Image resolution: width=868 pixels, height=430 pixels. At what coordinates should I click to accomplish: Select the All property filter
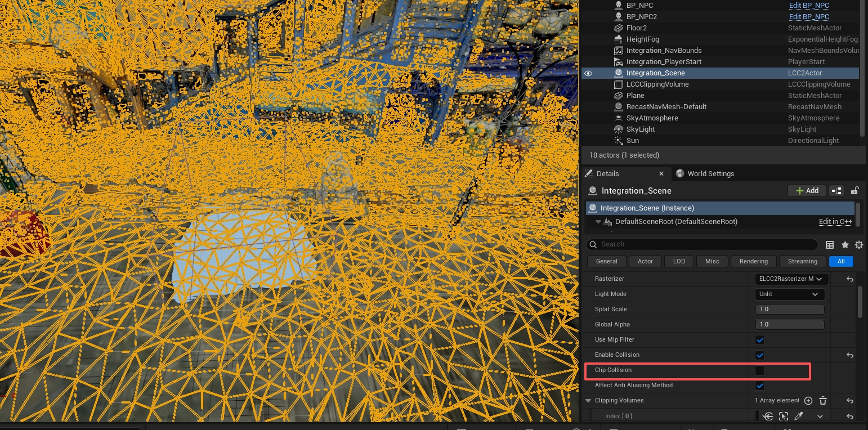coord(841,261)
